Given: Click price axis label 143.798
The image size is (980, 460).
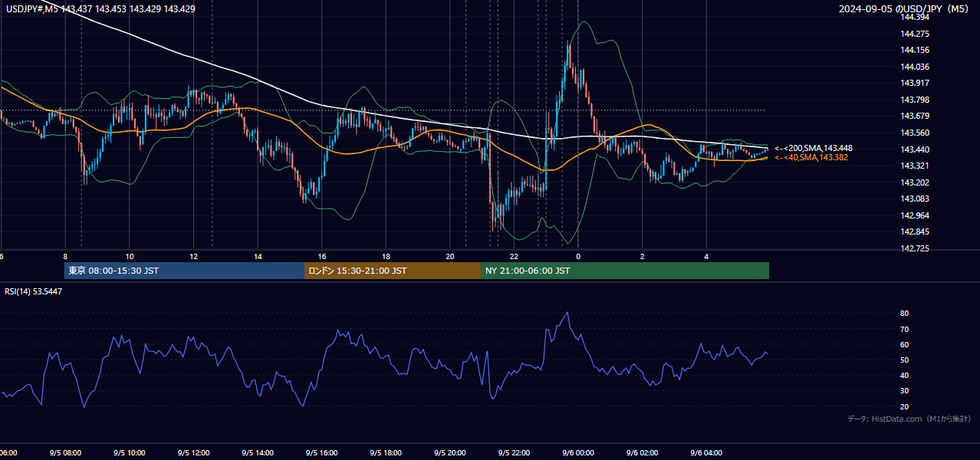Looking at the screenshot, I should tap(916, 100).
